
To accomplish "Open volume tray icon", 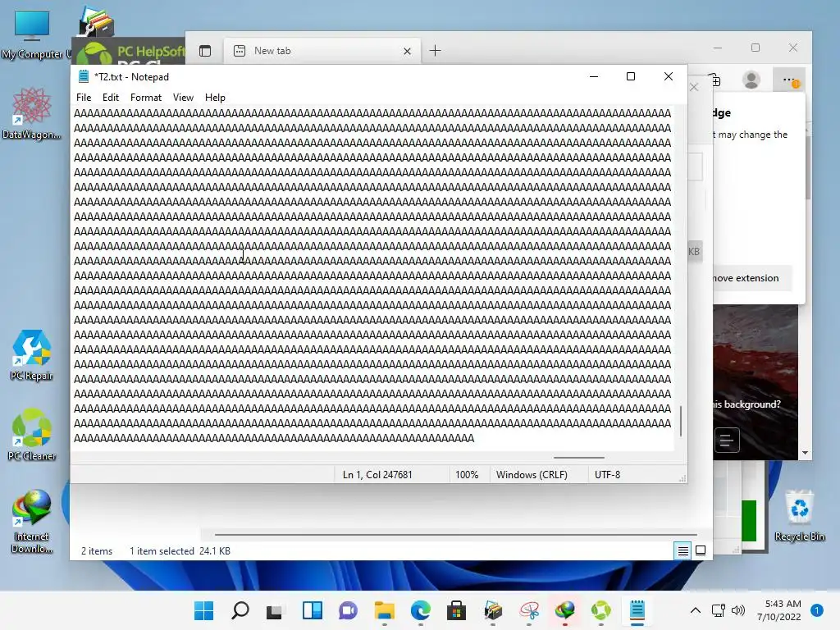I will pos(738,610).
